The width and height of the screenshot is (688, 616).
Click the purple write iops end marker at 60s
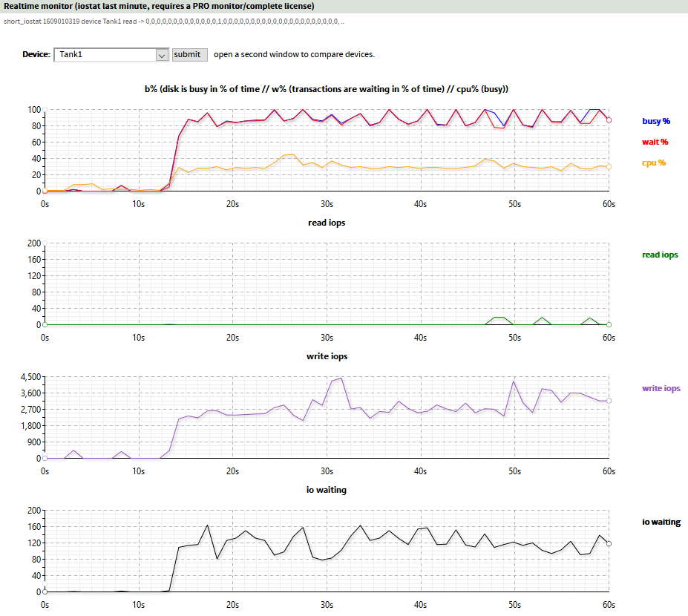(609, 401)
